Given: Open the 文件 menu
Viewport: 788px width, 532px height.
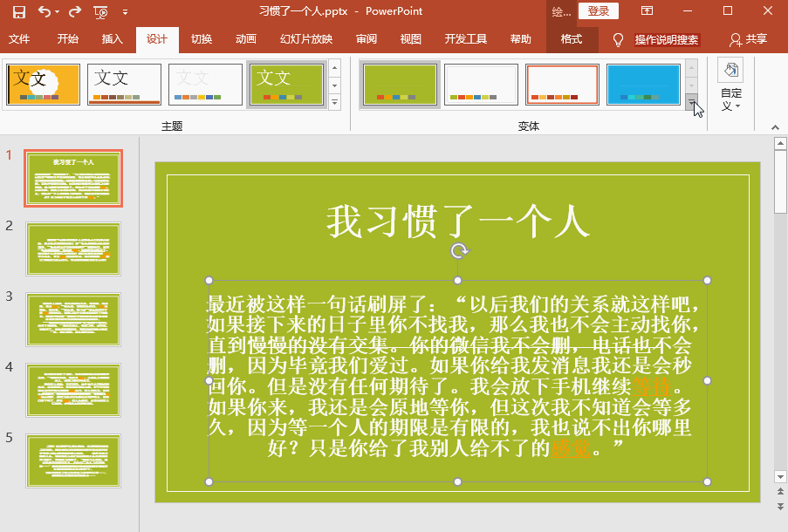Looking at the screenshot, I should tap(19, 39).
